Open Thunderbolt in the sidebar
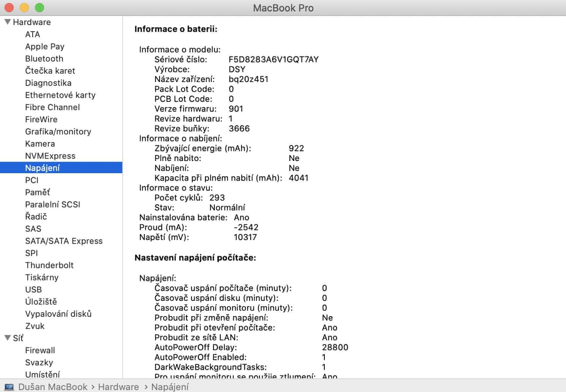566x392 pixels. point(49,265)
